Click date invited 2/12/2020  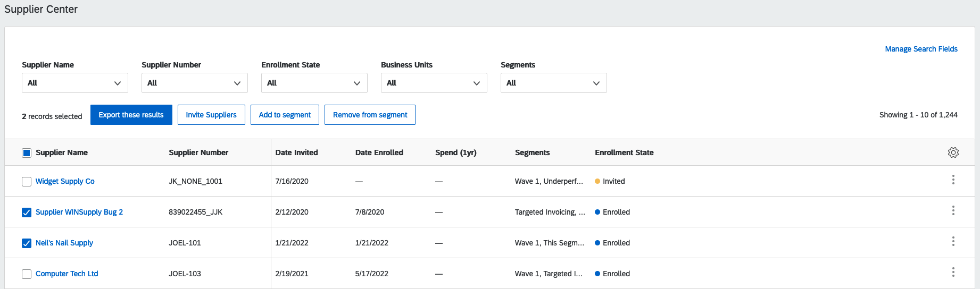[x=292, y=212]
